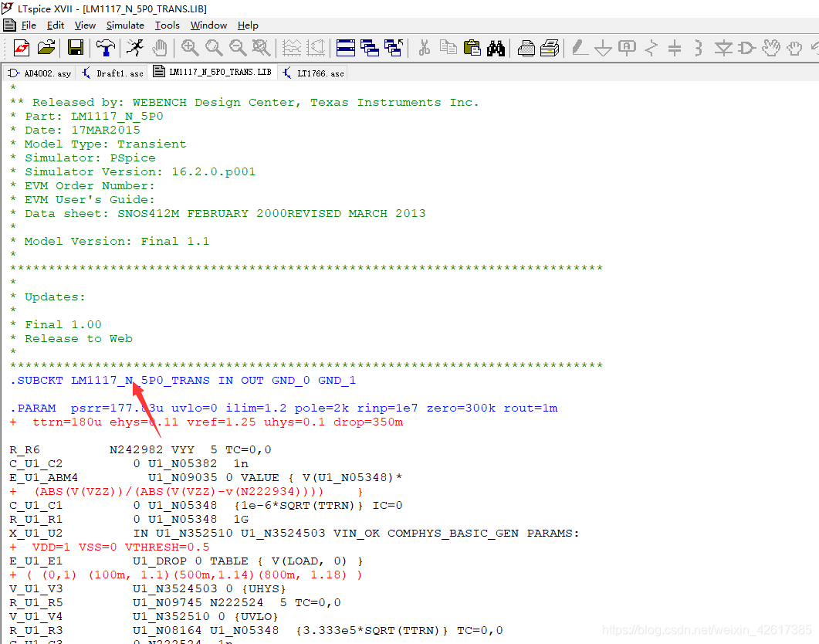This screenshot has width=819, height=644.
Task: Click 'Model Version: Final 1.1' line
Action: (x=117, y=241)
